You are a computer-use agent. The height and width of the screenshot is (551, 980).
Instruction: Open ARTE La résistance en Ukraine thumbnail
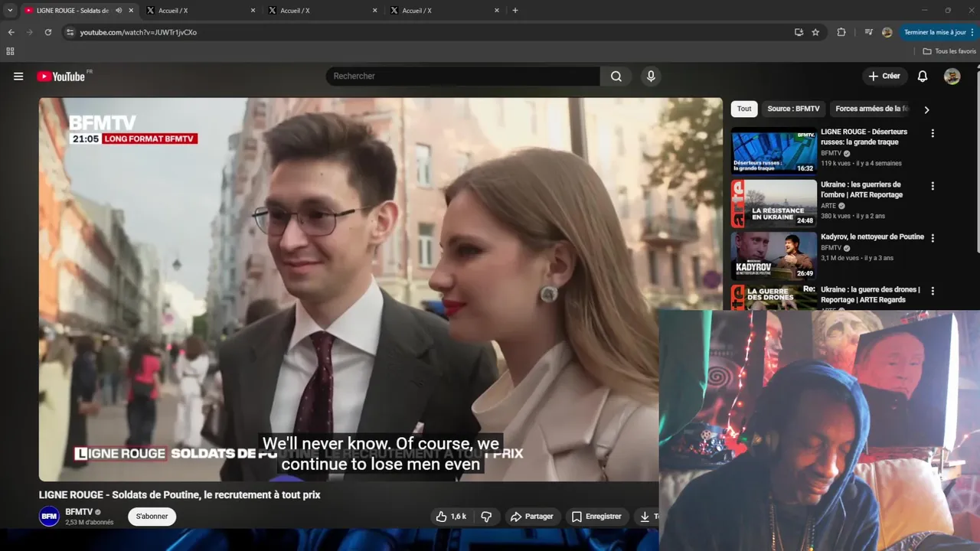pos(773,204)
